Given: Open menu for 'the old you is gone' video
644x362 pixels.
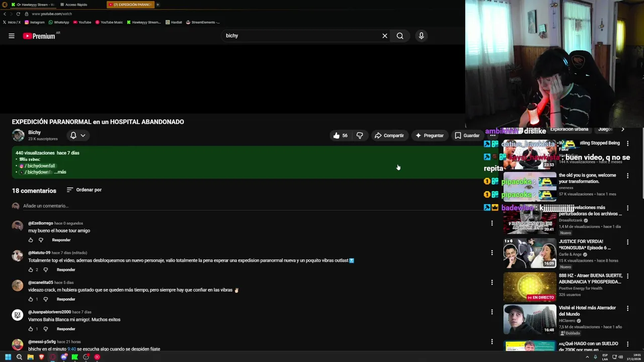Looking at the screenshot, I should [627, 175].
